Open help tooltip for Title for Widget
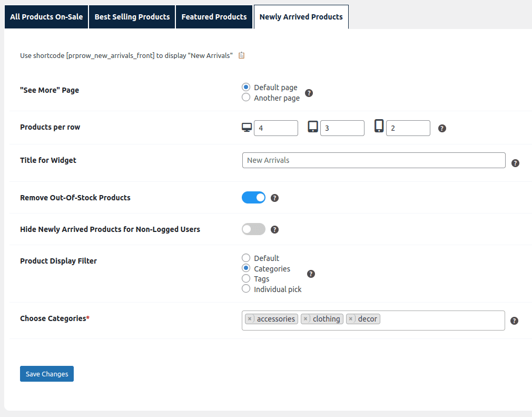Screen dimensions: 532x417 [516, 163]
